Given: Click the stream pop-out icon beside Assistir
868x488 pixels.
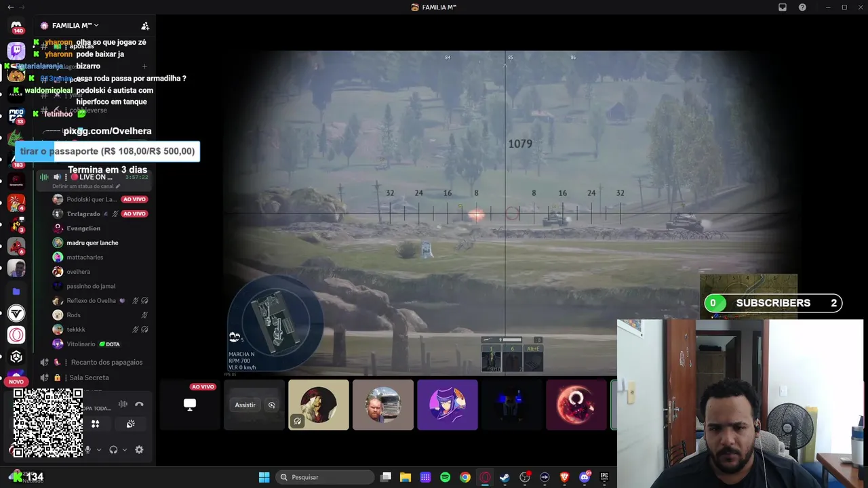Looking at the screenshot, I should tap(272, 405).
